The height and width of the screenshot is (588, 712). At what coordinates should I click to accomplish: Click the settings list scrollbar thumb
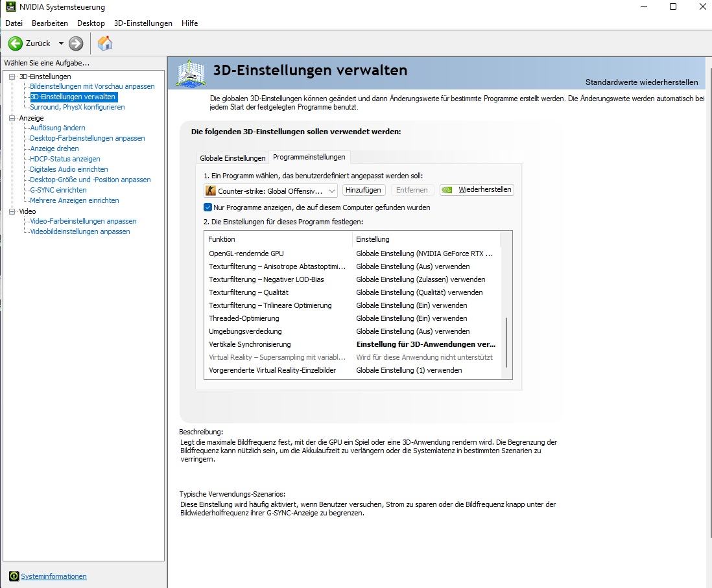(506, 342)
